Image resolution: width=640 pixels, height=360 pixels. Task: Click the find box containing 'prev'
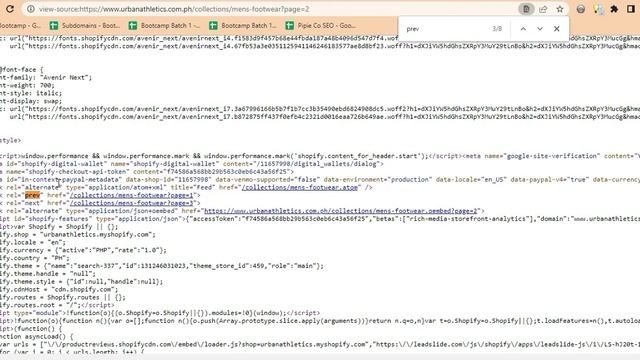[x=445, y=29]
